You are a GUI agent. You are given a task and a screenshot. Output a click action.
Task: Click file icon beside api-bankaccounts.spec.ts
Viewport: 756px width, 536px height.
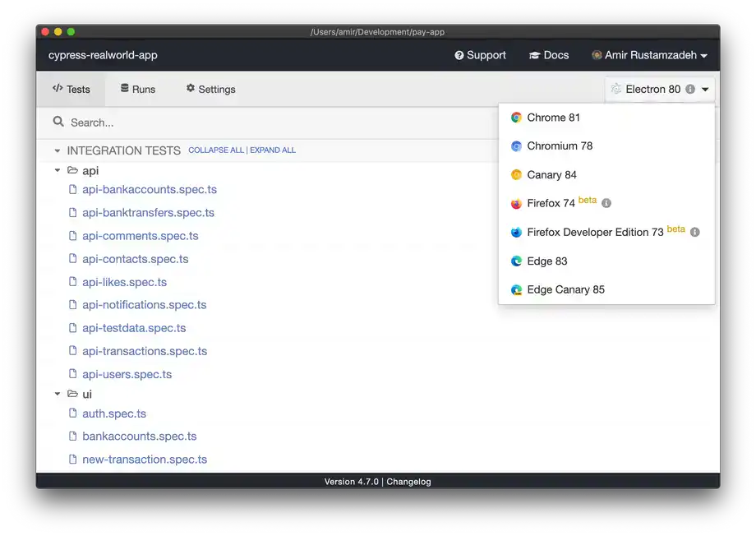[73, 189]
